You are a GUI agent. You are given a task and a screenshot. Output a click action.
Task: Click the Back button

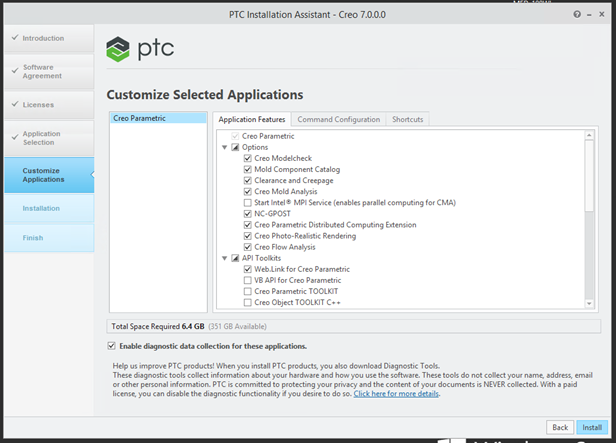tap(560, 427)
